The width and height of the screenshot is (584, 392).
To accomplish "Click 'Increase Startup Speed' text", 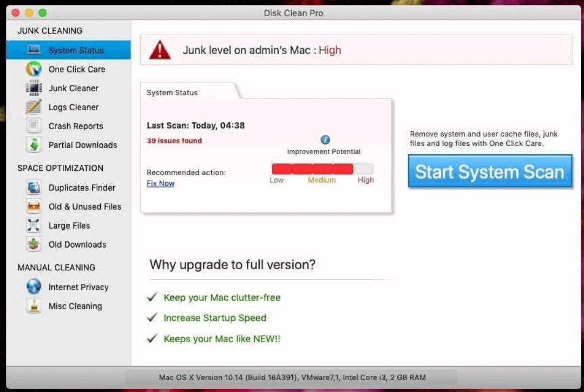I will pos(215,318).
